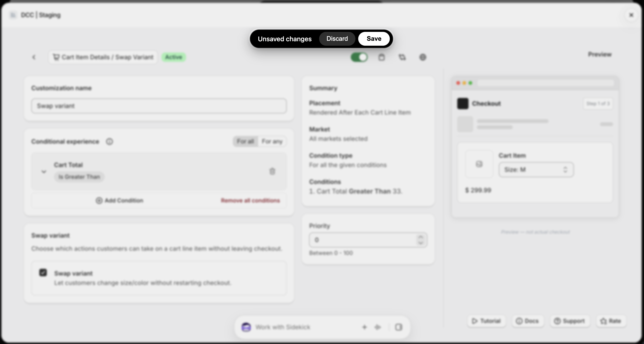The image size is (644, 344).
Task: Expand the Cart Total condition chevron
Action: pos(44,172)
